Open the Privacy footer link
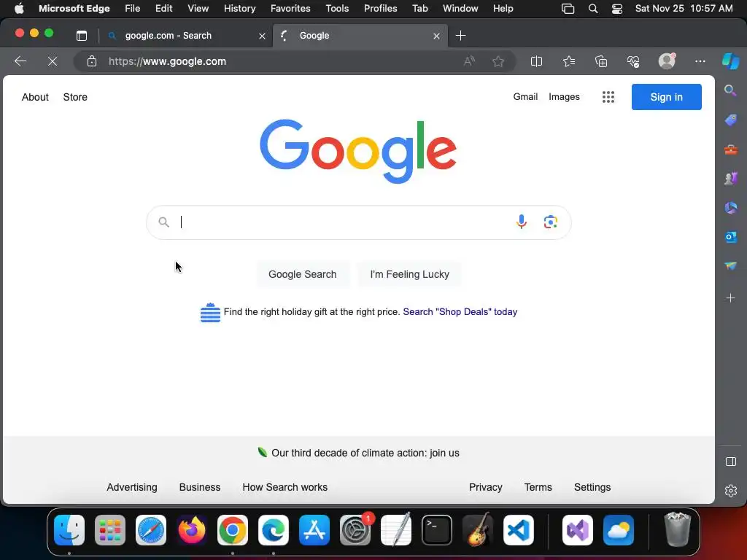 pos(485,487)
